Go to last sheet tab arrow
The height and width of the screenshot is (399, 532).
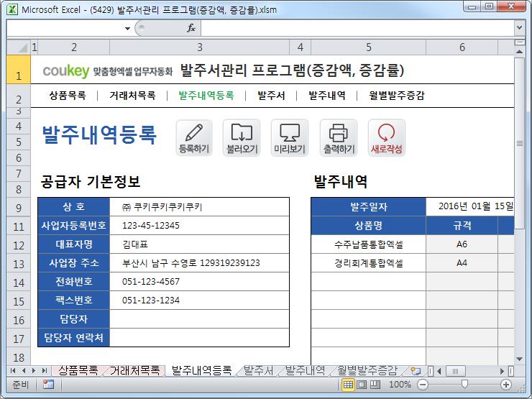tap(44, 370)
